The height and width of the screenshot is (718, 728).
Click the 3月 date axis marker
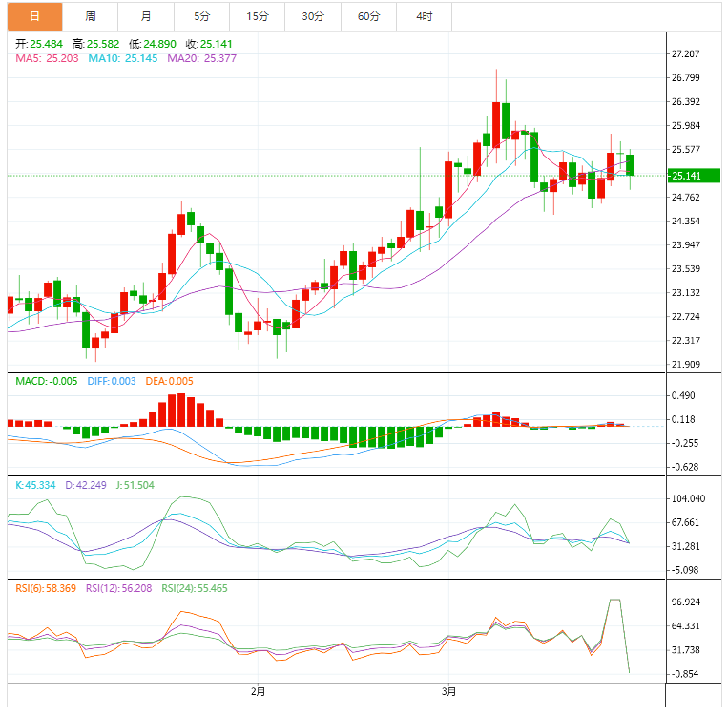coord(448,691)
